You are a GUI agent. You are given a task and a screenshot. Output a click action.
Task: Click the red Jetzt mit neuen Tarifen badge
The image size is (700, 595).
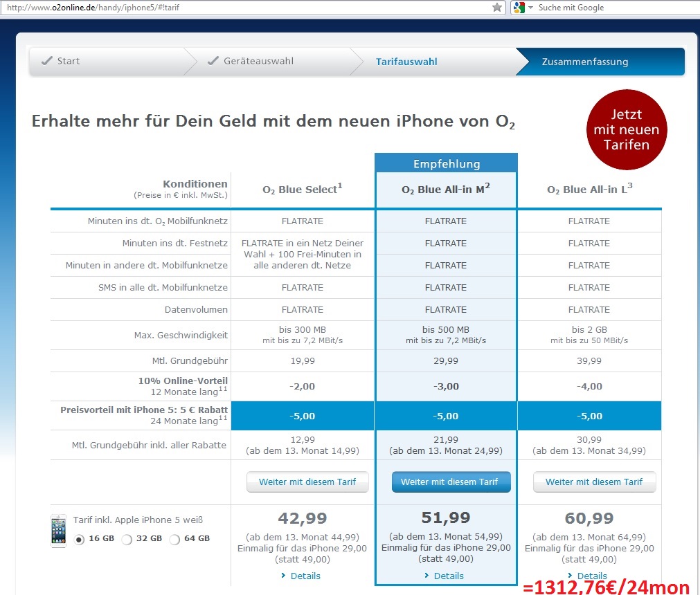[627, 129]
